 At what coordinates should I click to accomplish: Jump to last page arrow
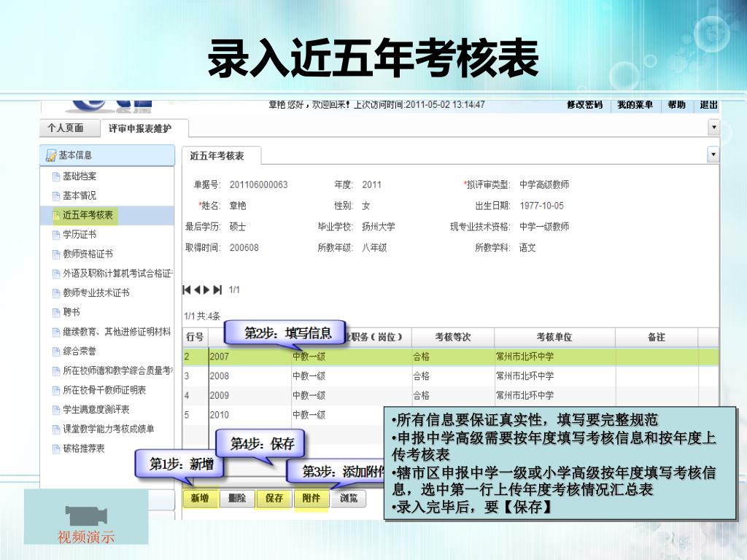[x=217, y=289]
